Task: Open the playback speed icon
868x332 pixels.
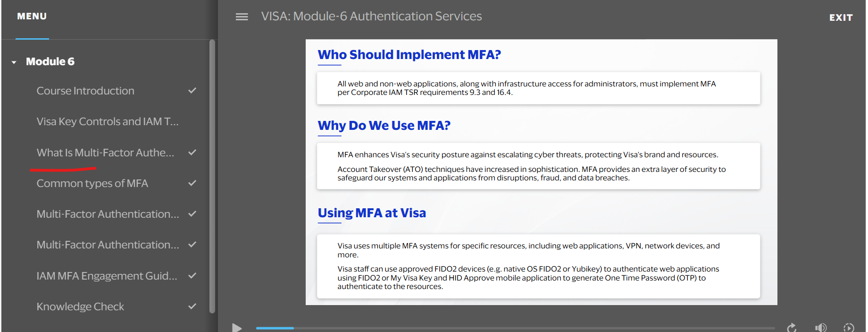Action: pyautogui.click(x=849, y=327)
